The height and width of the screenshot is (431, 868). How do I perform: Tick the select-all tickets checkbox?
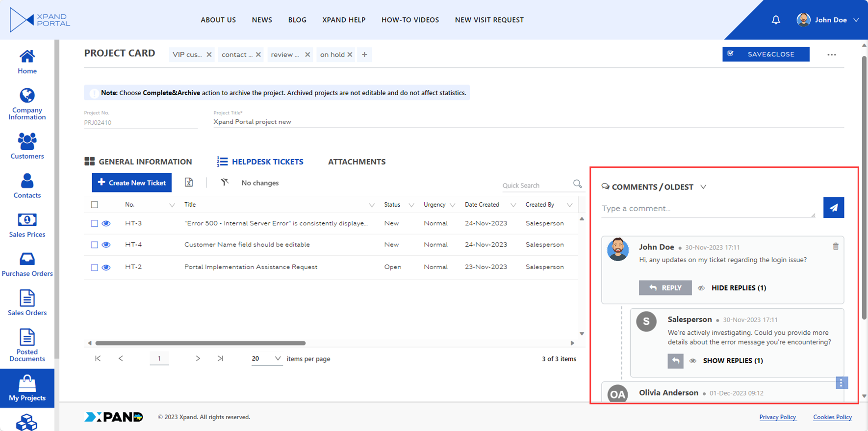coord(95,205)
